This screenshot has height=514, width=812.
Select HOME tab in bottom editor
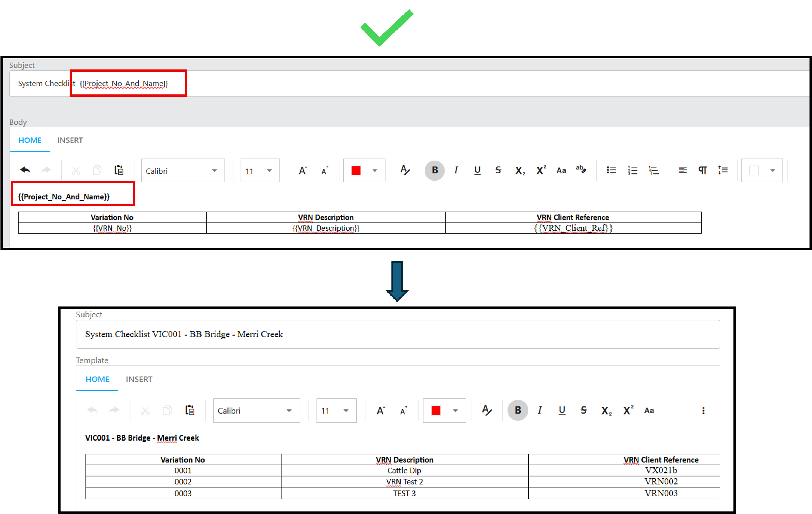pos(97,379)
